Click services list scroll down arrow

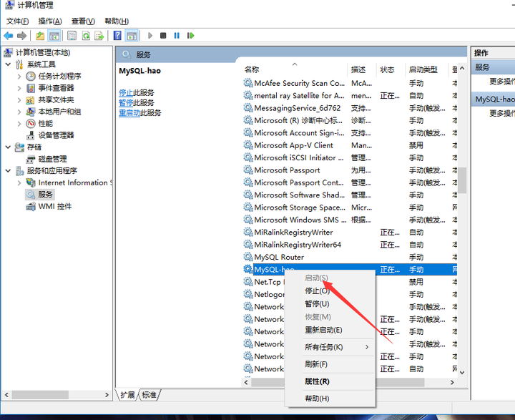pyautogui.click(x=462, y=372)
